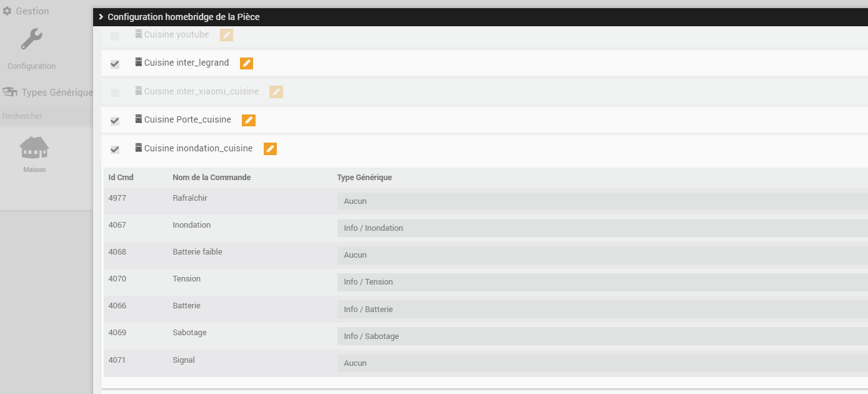Click equipment icon beside Cuisine inter_legrand
Image resolution: width=868 pixels, height=394 pixels.
[139, 63]
